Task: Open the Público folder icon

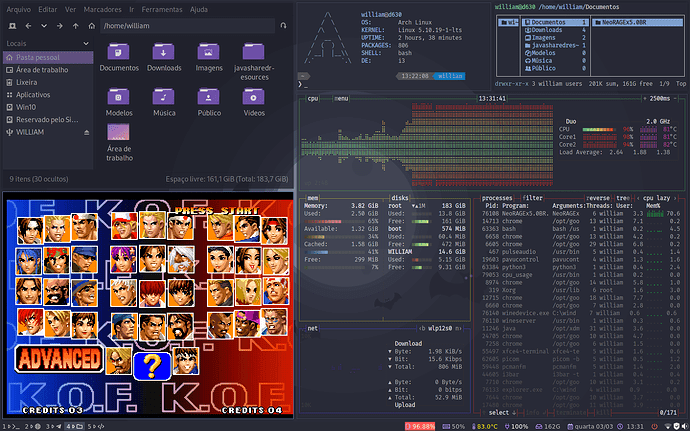Action: pos(209,96)
